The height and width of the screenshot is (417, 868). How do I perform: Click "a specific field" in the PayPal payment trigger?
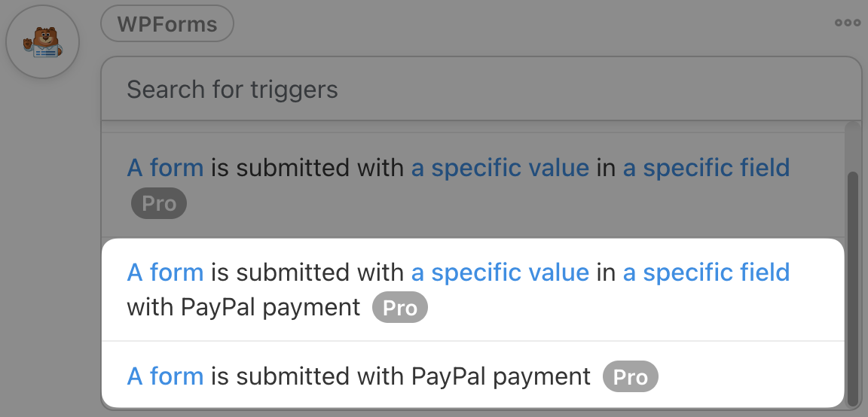pos(706,272)
